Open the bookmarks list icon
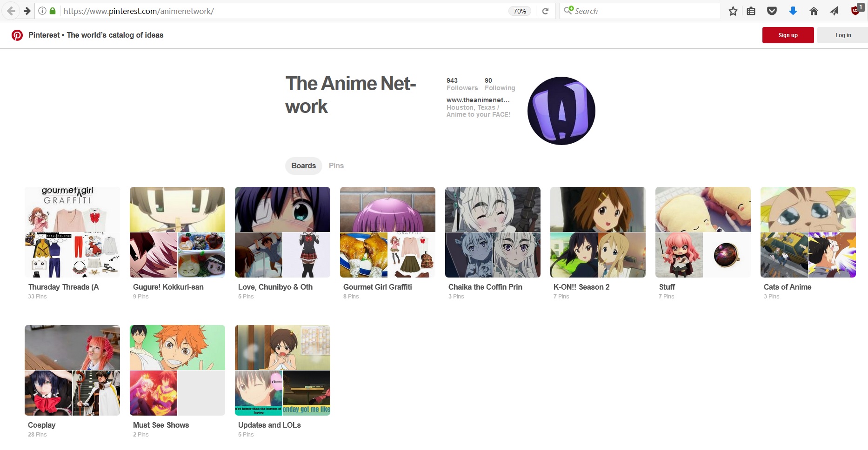This screenshot has width=868, height=450. 751,11
